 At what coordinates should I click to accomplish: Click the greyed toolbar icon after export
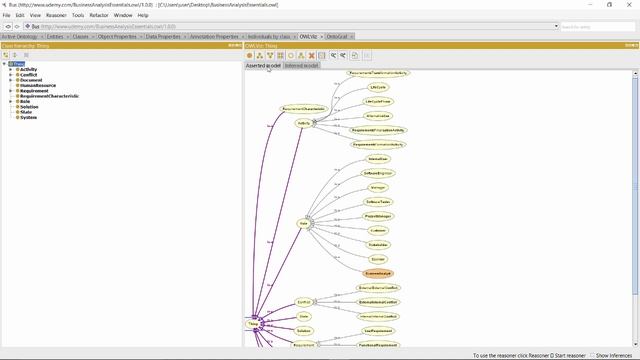coord(367,56)
